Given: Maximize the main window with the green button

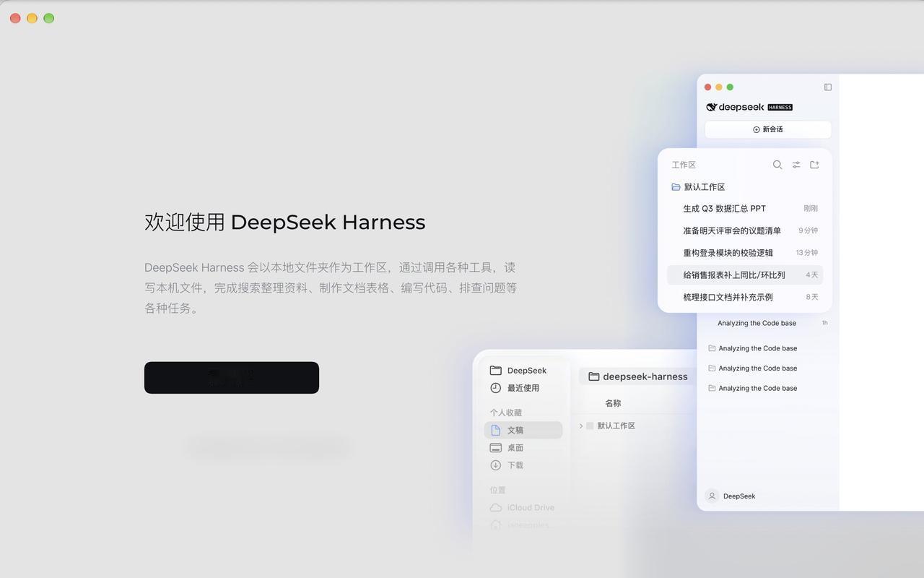Looking at the screenshot, I should pos(48,18).
